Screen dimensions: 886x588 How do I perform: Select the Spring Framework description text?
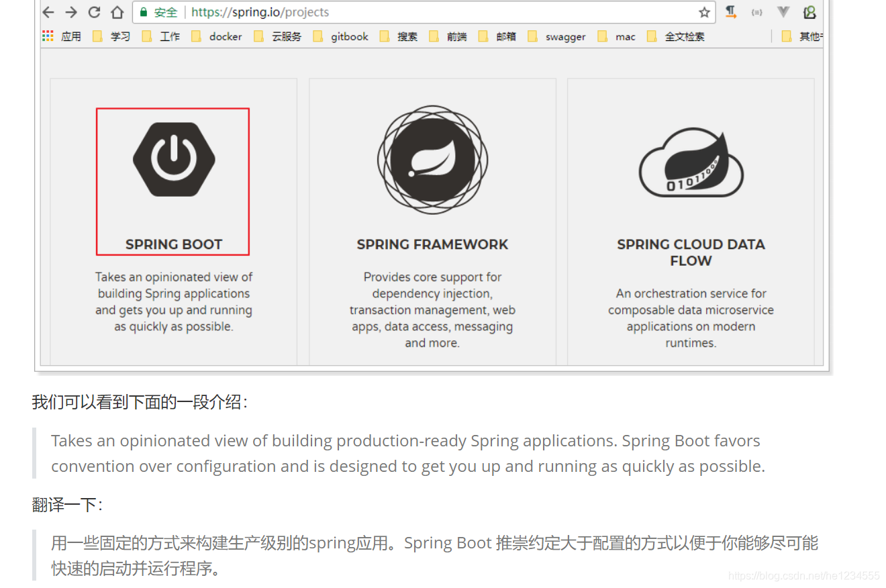(x=432, y=309)
